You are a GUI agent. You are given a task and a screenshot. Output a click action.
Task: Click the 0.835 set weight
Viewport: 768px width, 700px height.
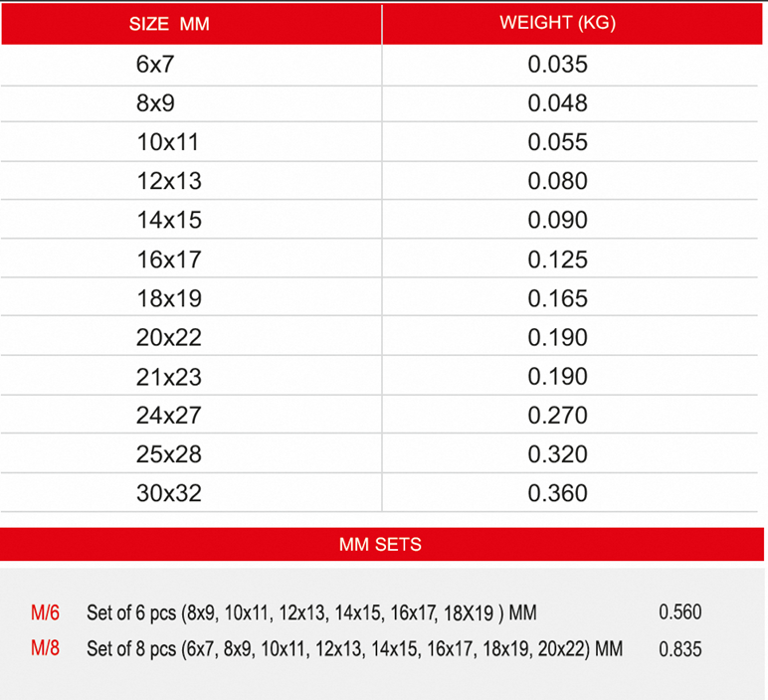[680, 649]
